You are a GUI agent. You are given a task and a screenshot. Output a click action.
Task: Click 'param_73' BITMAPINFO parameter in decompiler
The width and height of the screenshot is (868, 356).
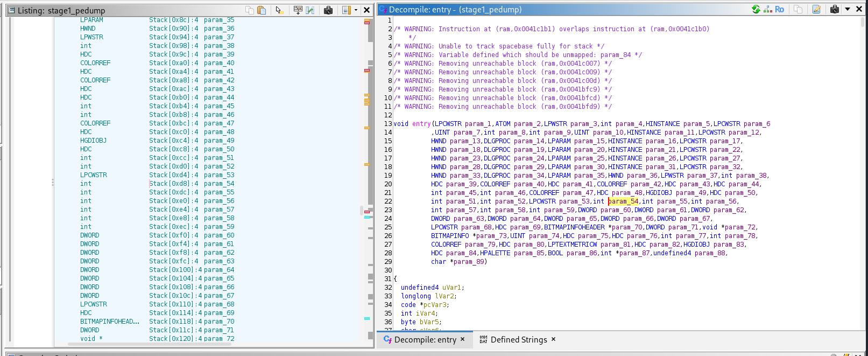[492, 236]
